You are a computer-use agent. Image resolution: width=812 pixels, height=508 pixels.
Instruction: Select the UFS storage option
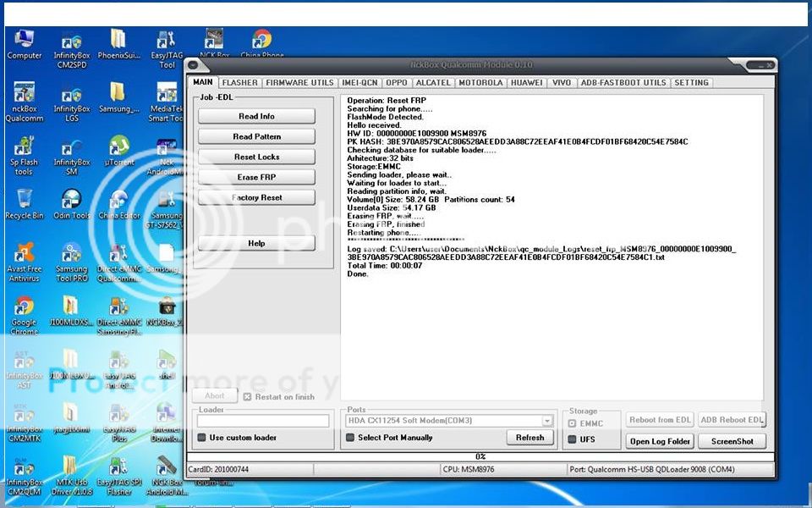572,439
